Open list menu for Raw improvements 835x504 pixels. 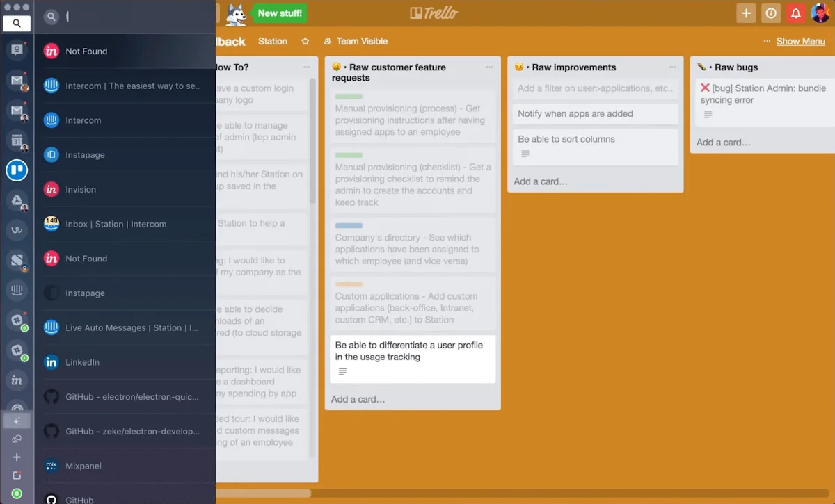(671, 67)
